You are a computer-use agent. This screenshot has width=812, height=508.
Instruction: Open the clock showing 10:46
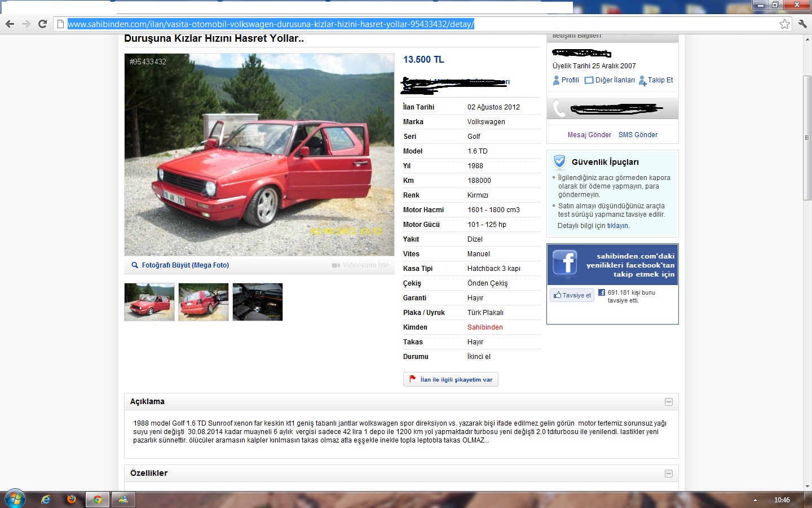coord(782,500)
